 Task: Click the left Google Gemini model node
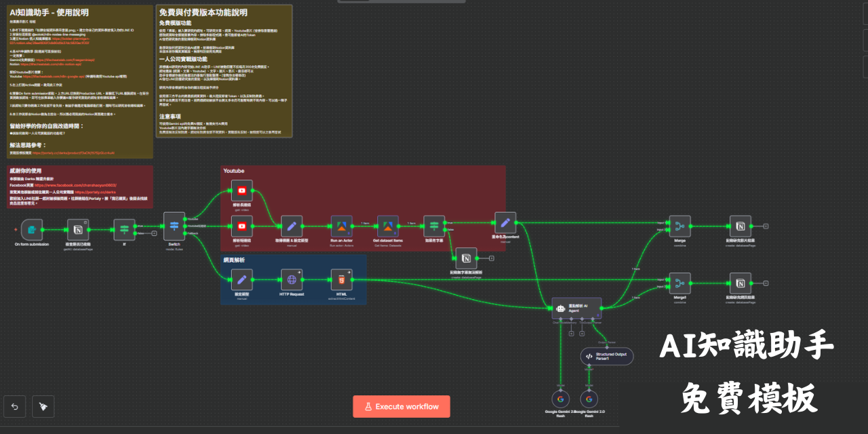(x=561, y=400)
